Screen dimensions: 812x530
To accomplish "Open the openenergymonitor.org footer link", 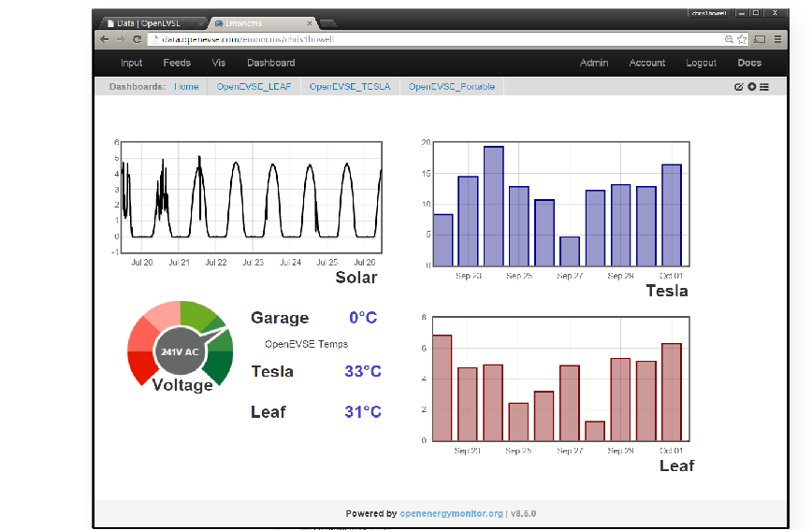I will (x=451, y=513).
